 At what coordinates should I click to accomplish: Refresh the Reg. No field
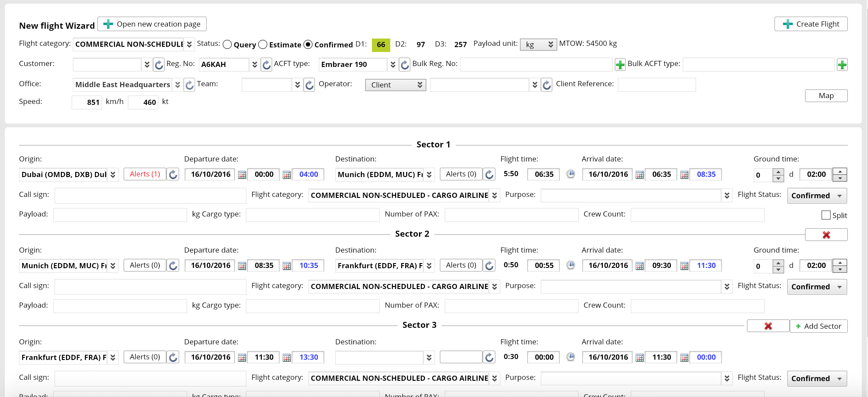(x=266, y=65)
